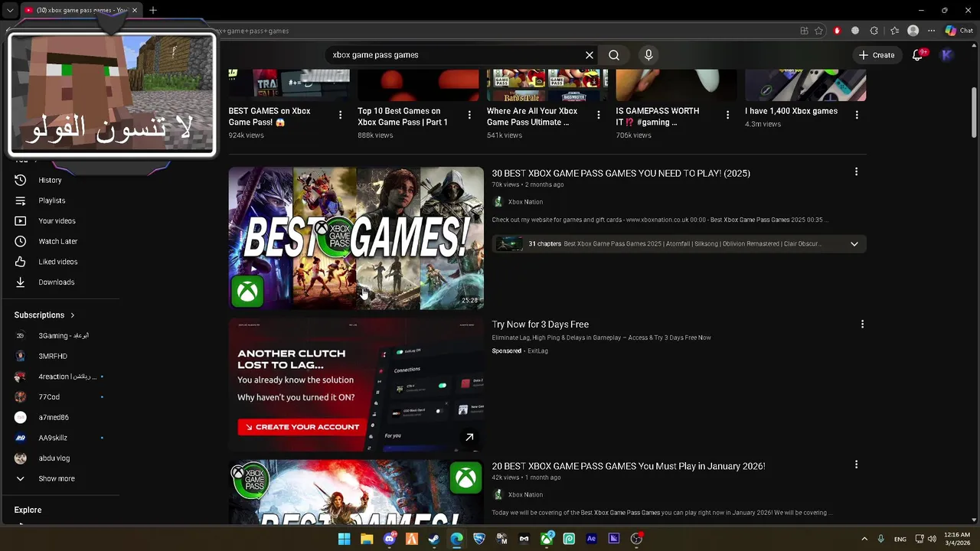Open options menu for ExitLag sponsored ad
This screenshot has height=551, width=980.
pos(862,324)
